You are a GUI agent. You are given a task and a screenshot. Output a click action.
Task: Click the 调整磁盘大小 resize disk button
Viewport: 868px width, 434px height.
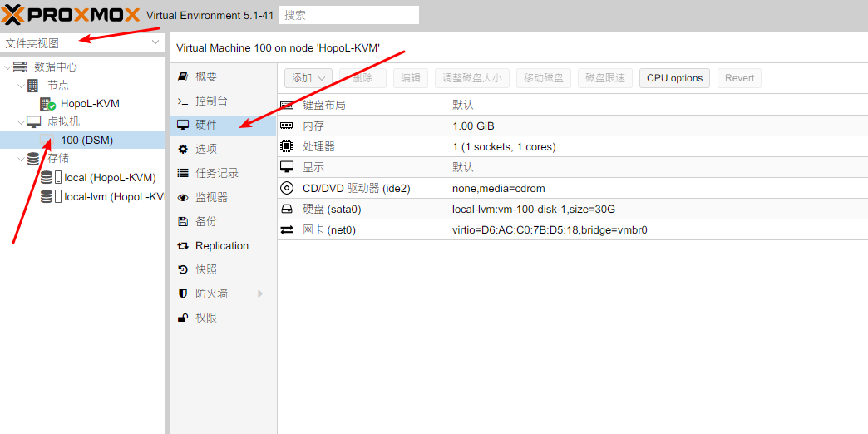471,78
